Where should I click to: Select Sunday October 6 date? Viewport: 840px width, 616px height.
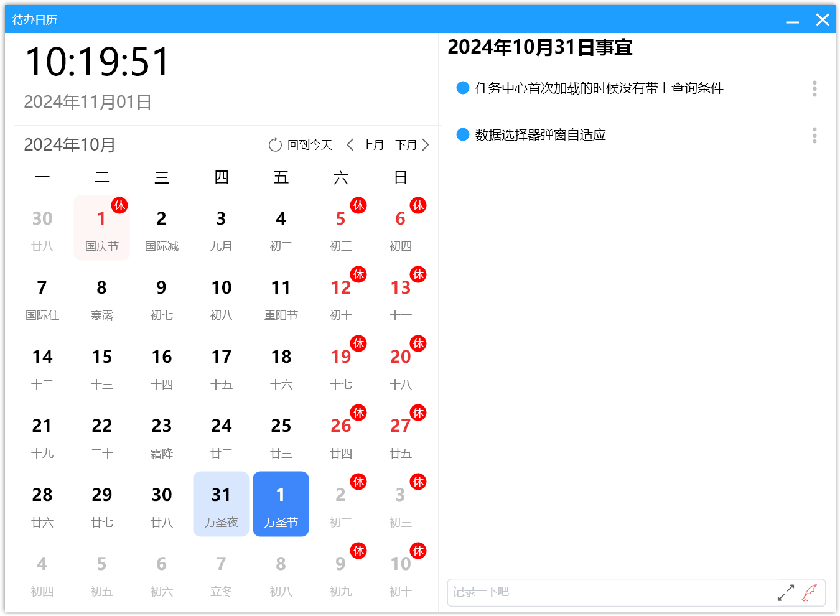401,228
